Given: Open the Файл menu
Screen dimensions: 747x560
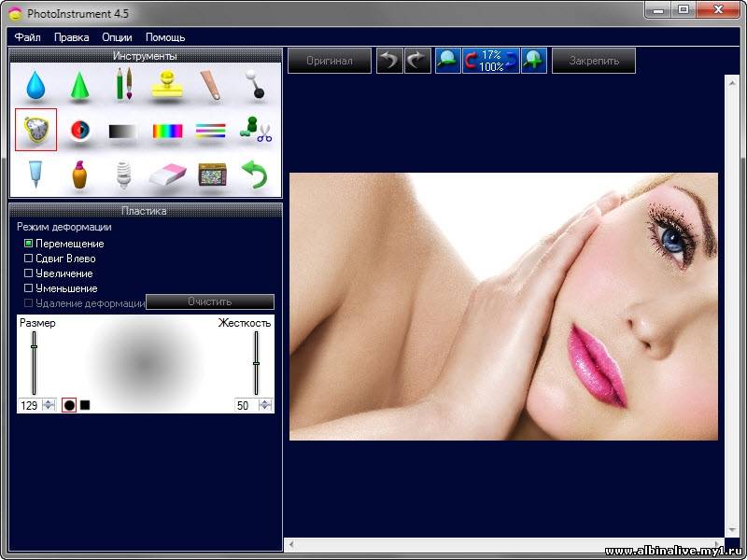Looking at the screenshot, I should pyautogui.click(x=28, y=37).
